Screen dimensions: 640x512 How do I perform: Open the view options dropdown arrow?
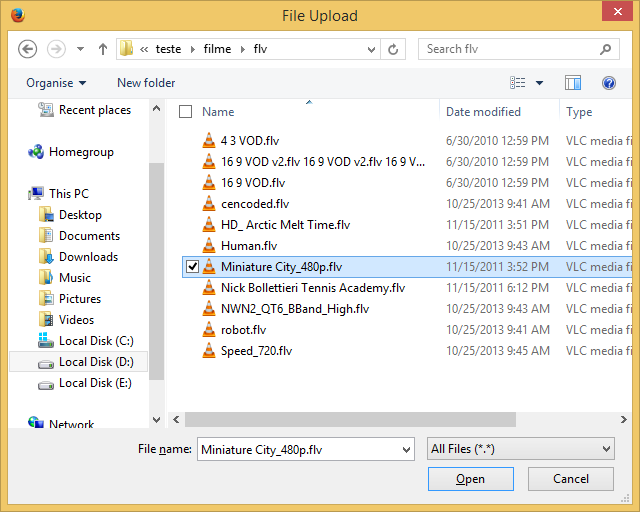(540, 83)
